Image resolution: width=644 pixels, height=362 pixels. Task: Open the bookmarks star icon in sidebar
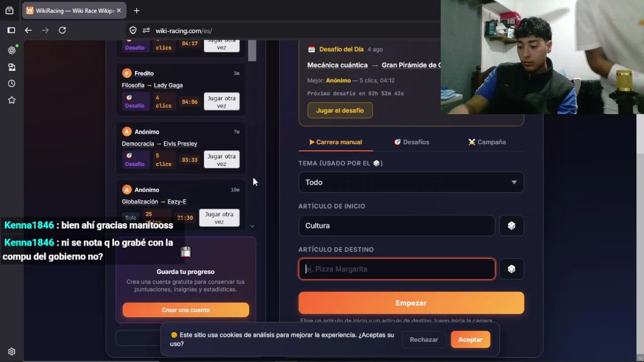click(x=12, y=100)
